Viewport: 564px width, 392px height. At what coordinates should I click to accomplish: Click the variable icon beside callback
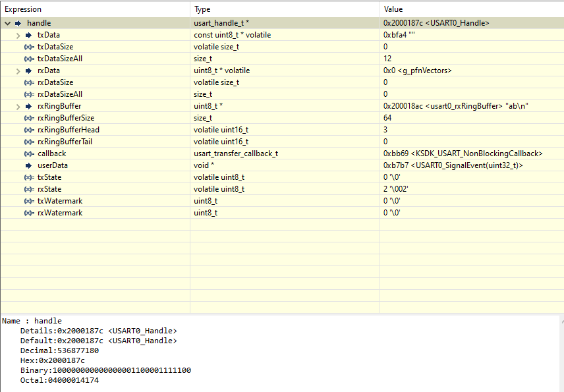coord(29,154)
